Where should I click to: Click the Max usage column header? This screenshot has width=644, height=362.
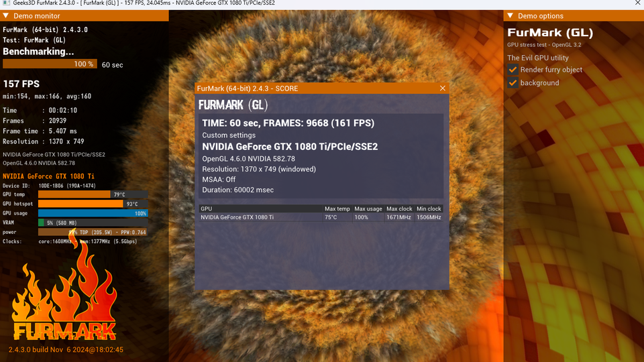coord(368,208)
